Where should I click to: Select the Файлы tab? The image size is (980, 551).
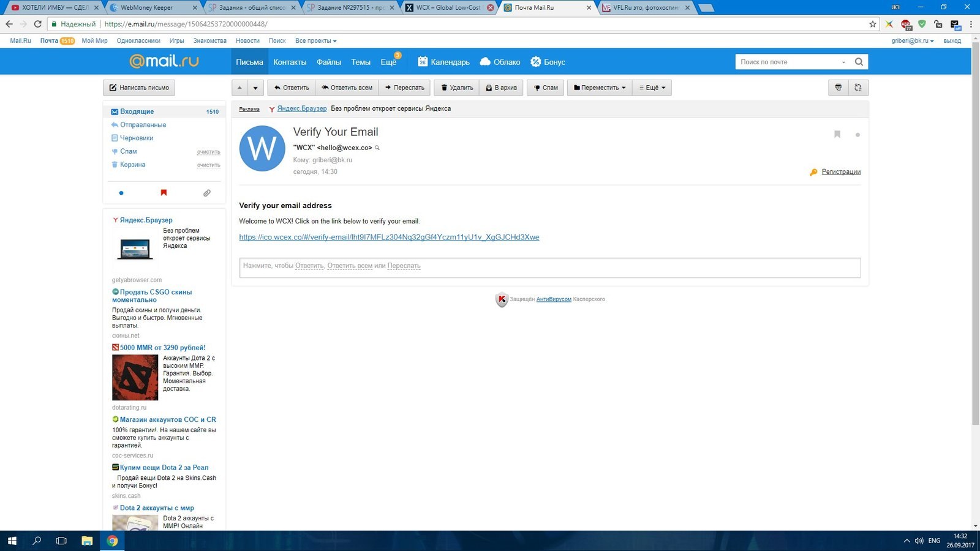coord(329,62)
